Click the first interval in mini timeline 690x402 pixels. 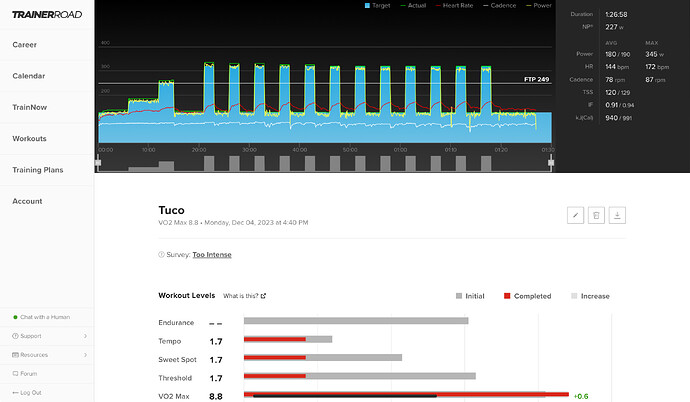click(209, 163)
